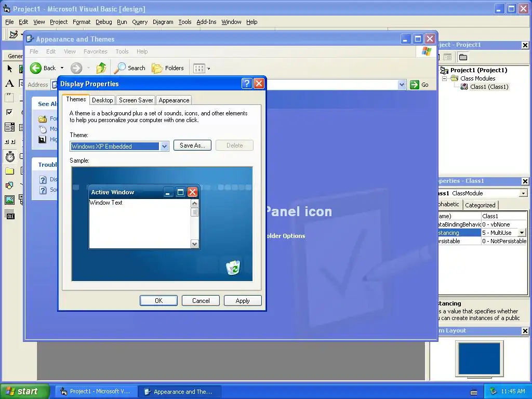532x399 pixels.
Task: Switch to the Desktop tab
Action: coord(102,100)
